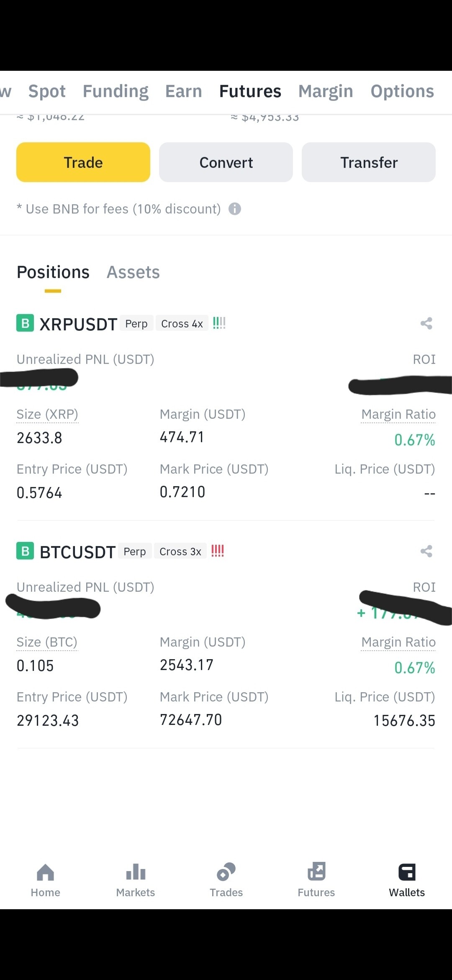Show the Assets tab

point(133,273)
